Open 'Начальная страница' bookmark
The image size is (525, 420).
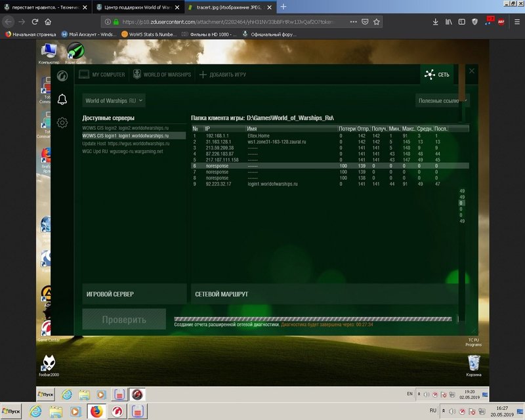[x=31, y=34]
